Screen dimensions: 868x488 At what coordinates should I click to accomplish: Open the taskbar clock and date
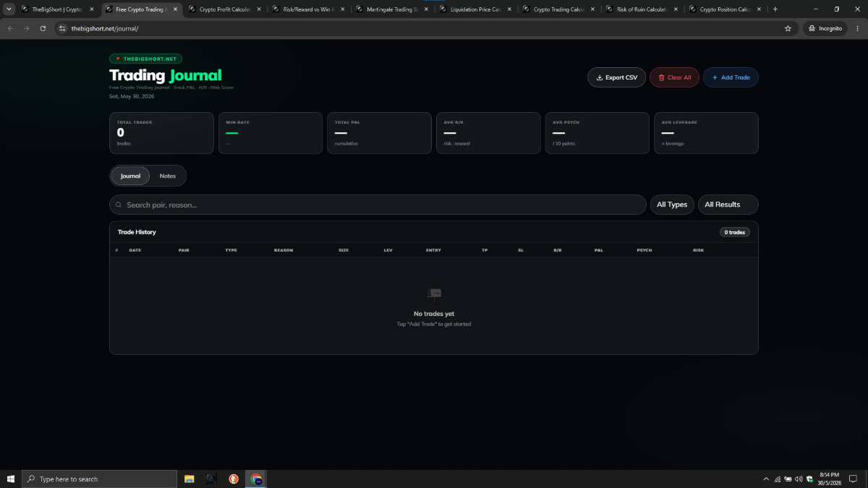[x=829, y=479]
